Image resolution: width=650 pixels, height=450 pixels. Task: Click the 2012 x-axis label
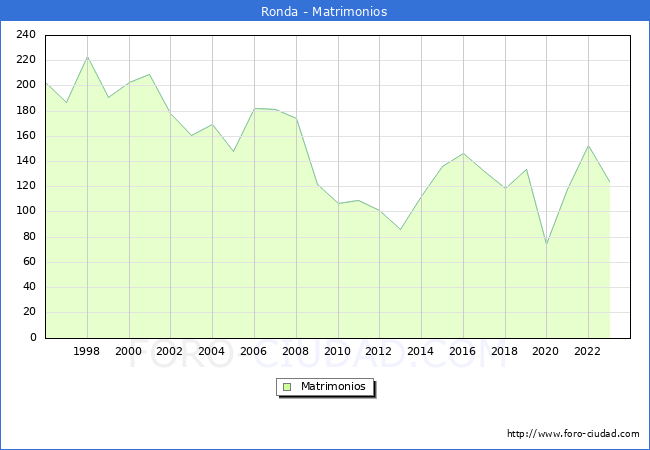click(x=378, y=351)
